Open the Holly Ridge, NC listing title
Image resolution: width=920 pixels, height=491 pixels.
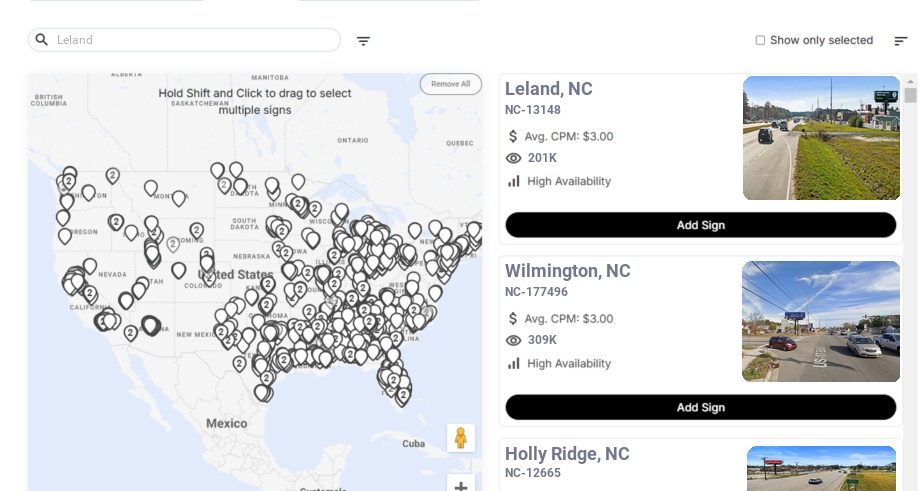click(x=567, y=454)
